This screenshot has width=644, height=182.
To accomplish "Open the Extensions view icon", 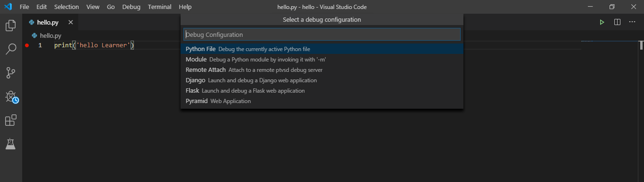I will click(x=10, y=121).
